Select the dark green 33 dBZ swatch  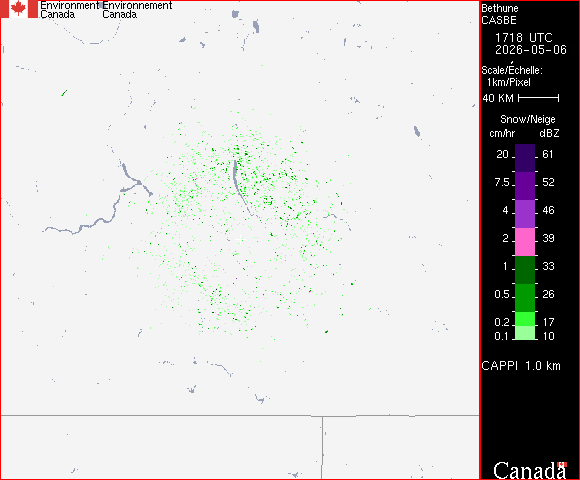525,270
